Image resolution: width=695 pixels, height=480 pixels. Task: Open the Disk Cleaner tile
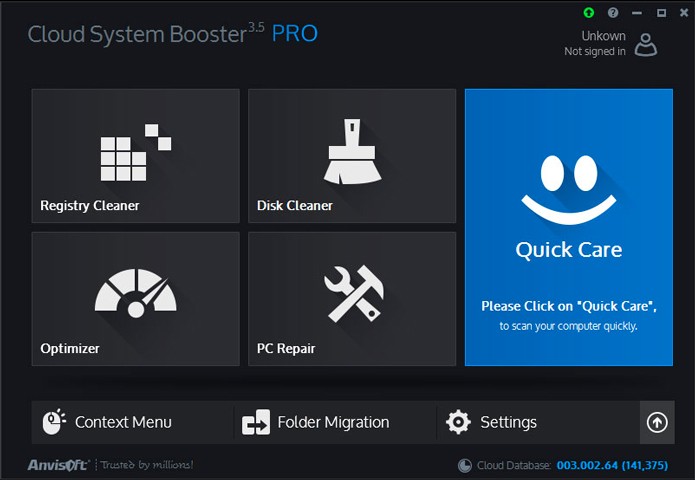[x=352, y=156]
